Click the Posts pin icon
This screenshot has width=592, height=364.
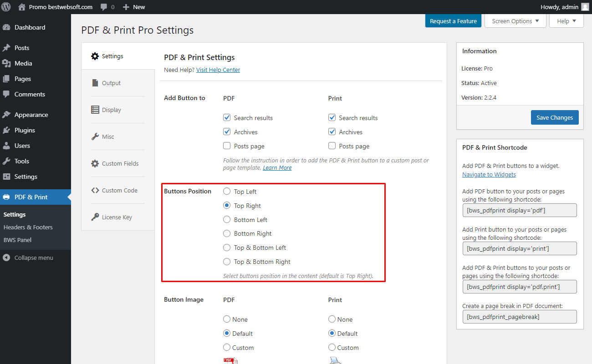coord(6,48)
